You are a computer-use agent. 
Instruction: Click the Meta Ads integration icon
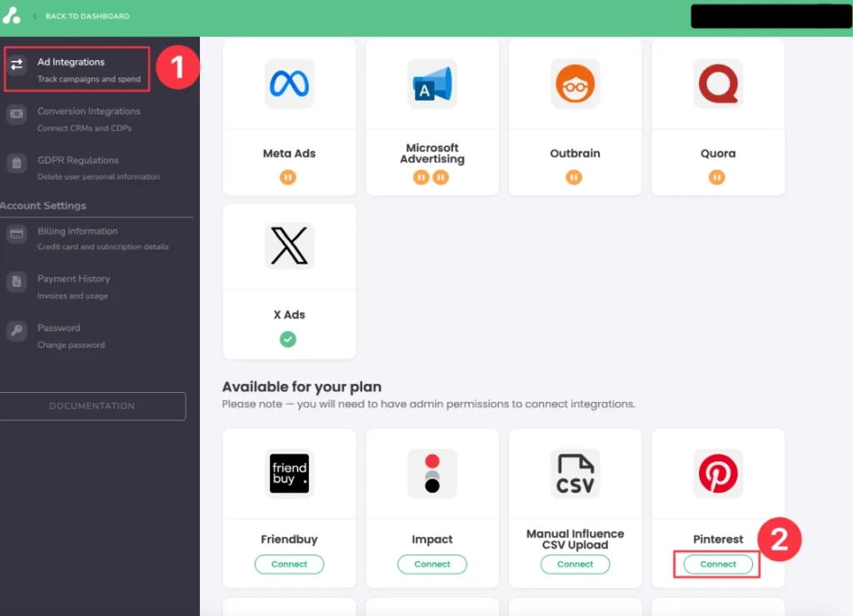pyautogui.click(x=289, y=83)
